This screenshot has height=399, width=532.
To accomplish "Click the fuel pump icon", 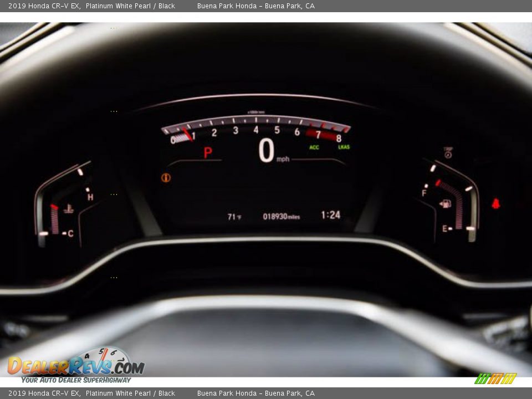I will (445, 203).
